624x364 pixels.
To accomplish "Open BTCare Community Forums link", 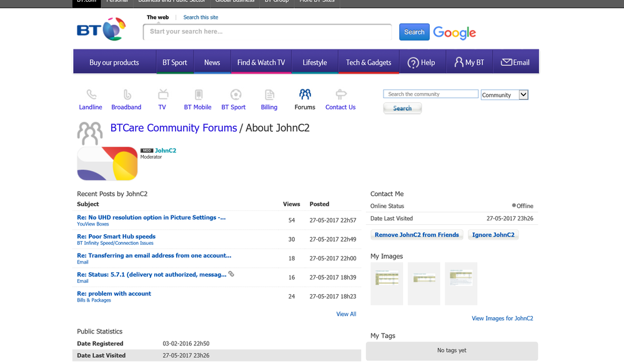I will 174,128.
